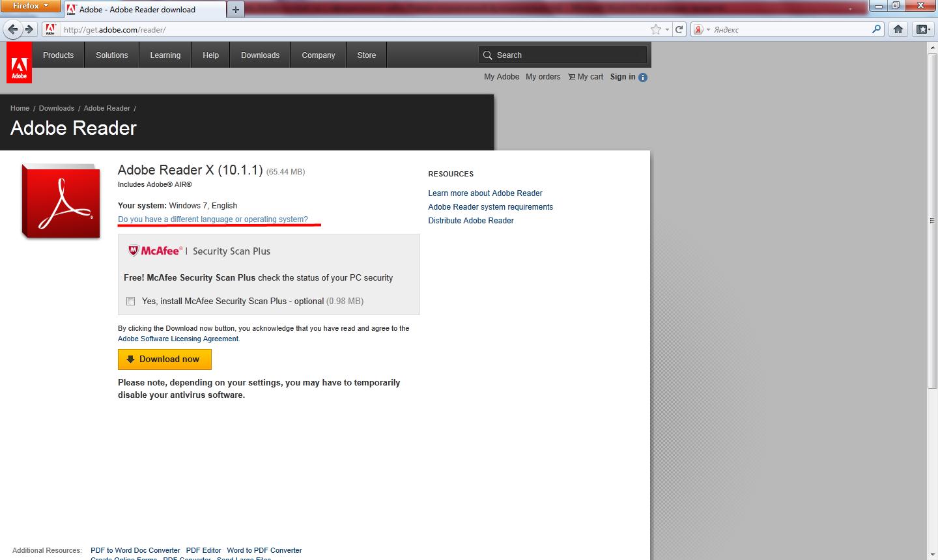Click the scrollbar up arrow
This screenshot has width=938, height=560.
(x=932, y=48)
